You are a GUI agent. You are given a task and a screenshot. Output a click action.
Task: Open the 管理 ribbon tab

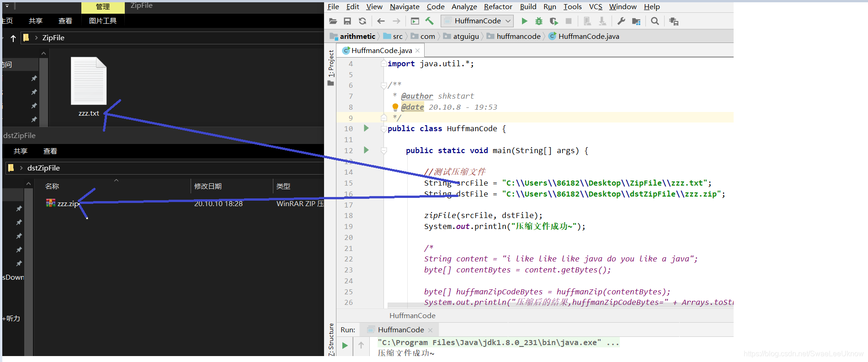point(103,7)
